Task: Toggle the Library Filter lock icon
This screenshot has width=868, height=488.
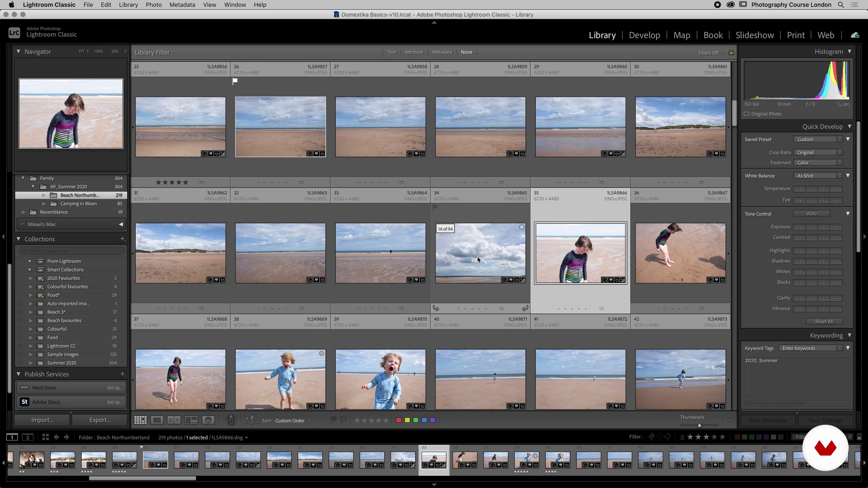Action: (x=731, y=52)
